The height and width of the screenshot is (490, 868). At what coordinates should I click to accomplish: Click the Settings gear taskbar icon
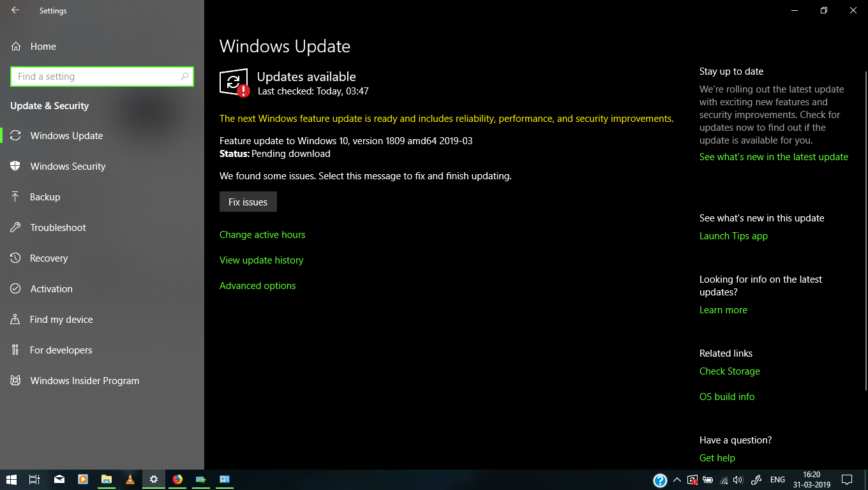click(154, 479)
